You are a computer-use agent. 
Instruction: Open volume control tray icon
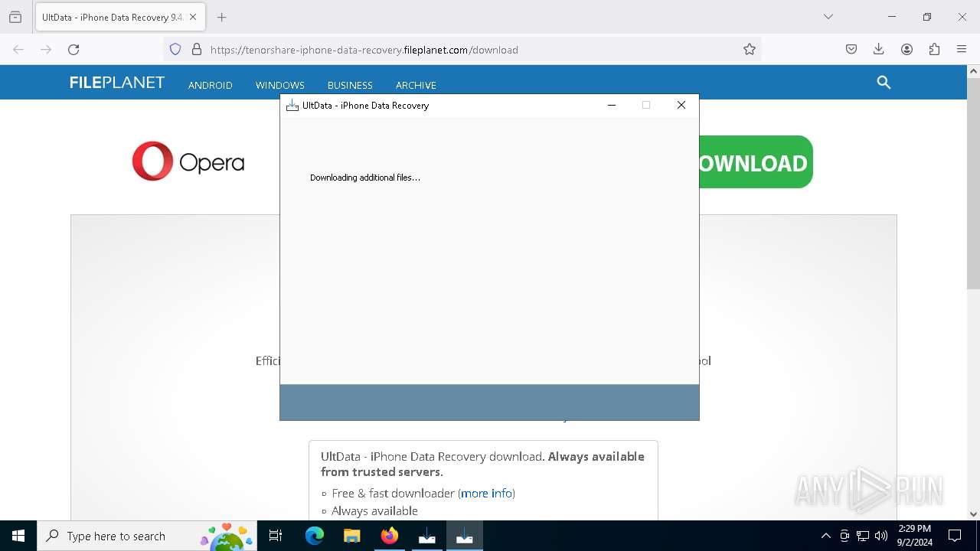tap(881, 536)
